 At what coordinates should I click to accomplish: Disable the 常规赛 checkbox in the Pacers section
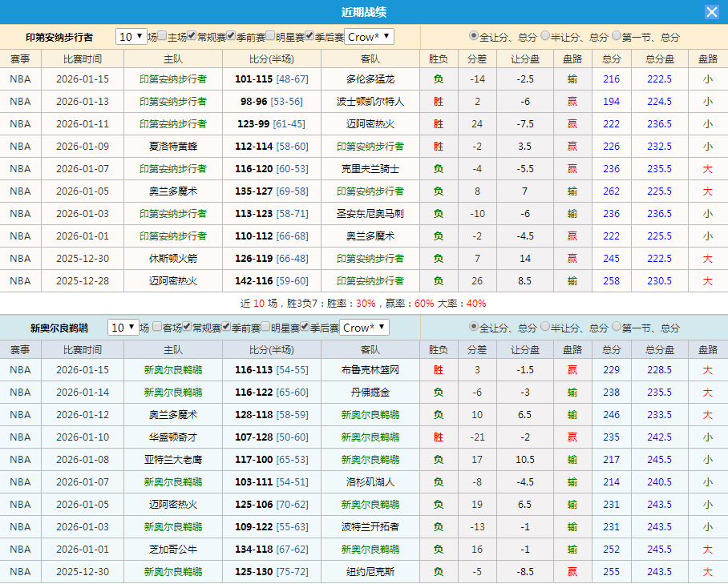[x=190, y=36]
